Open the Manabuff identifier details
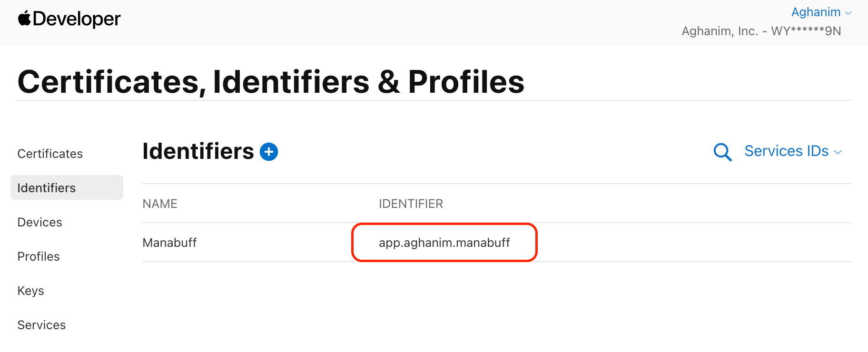Viewport: 868px width, 352px height. point(169,242)
